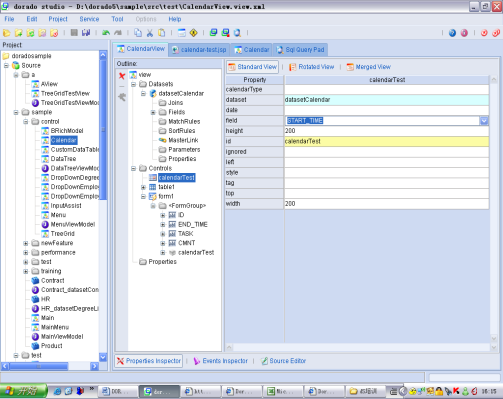Click the scissors Cut icon

pyautogui.click(x=150, y=33)
